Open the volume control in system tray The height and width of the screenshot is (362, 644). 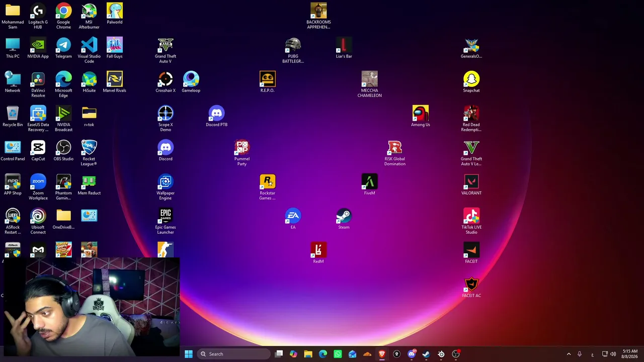coord(613,354)
